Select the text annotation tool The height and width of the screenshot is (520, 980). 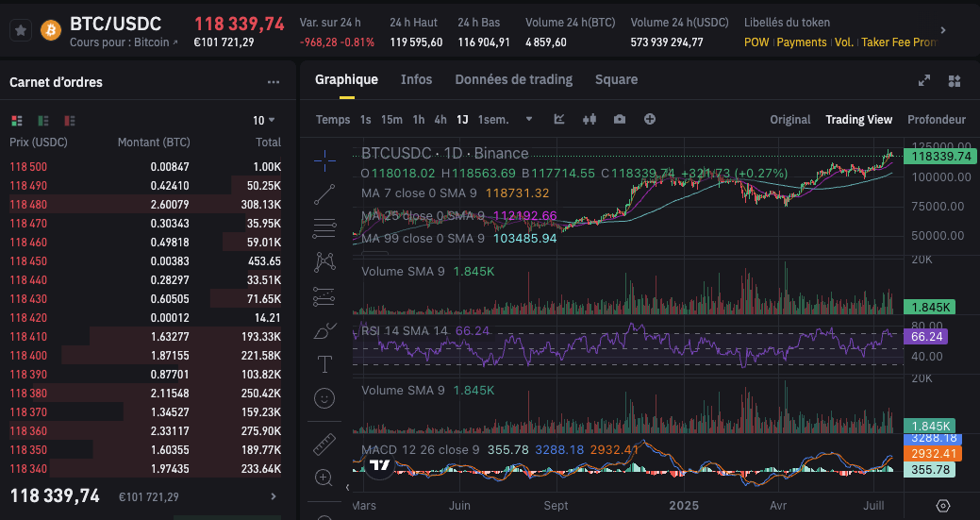(324, 363)
